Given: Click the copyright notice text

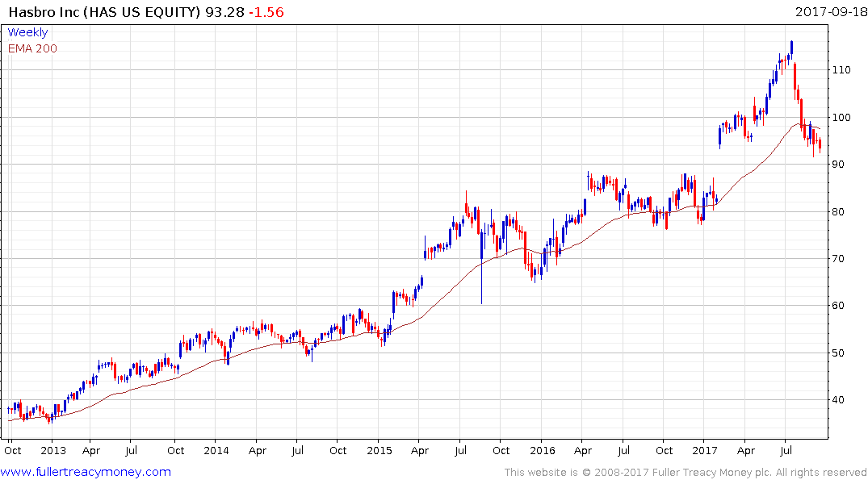Looking at the screenshot, I should click(686, 473).
